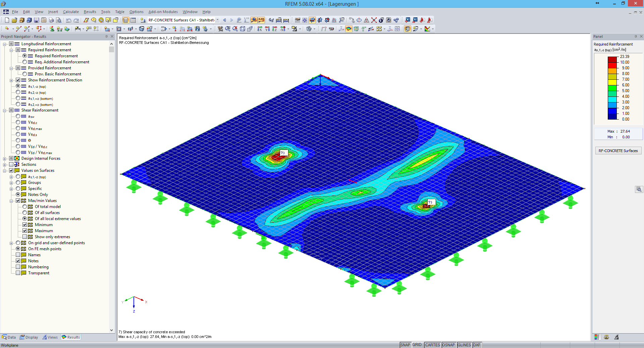The width and height of the screenshot is (644, 348).
Task: Undo the last action
Action: [69, 20]
